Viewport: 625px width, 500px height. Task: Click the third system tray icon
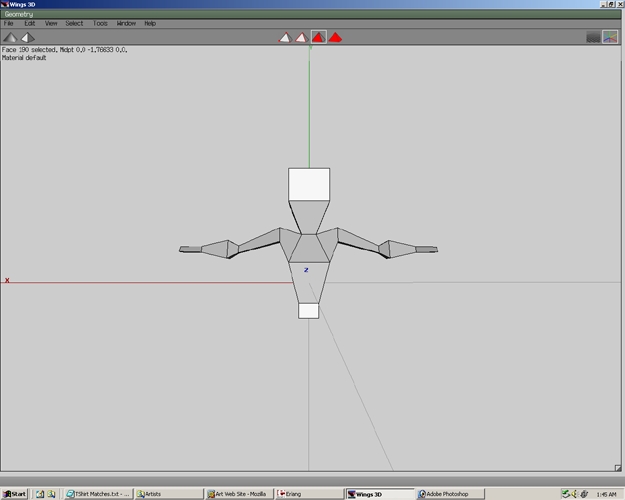(x=584, y=494)
